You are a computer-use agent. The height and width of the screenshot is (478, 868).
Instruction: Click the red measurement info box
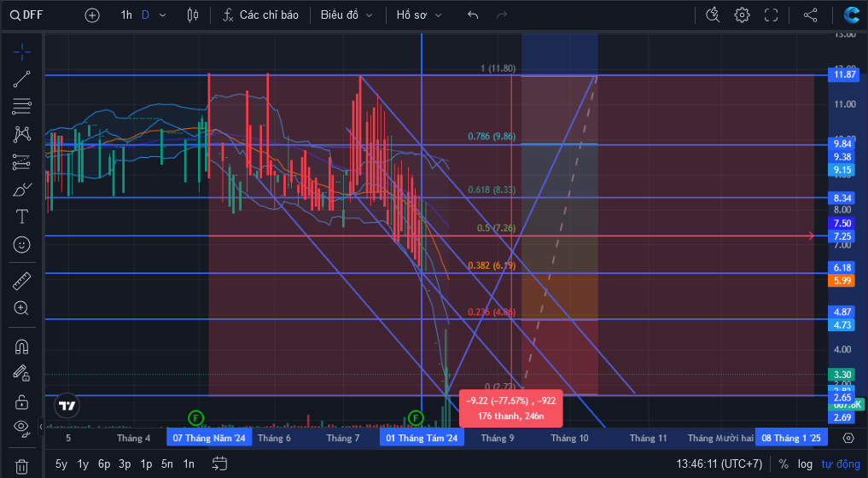click(511, 408)
